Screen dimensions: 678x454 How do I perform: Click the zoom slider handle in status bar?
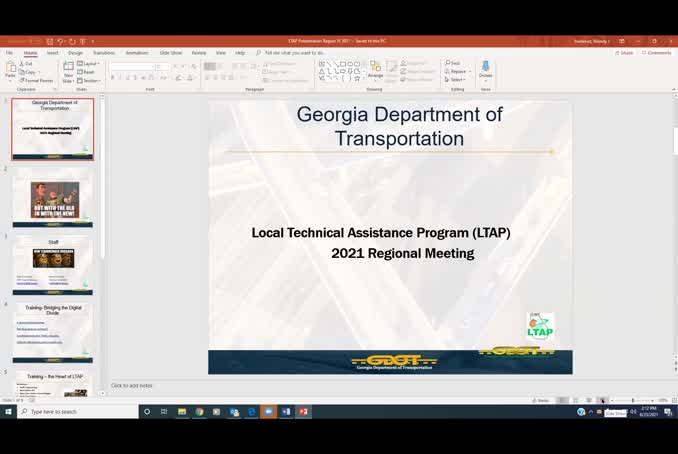click(x=633, y=400)
